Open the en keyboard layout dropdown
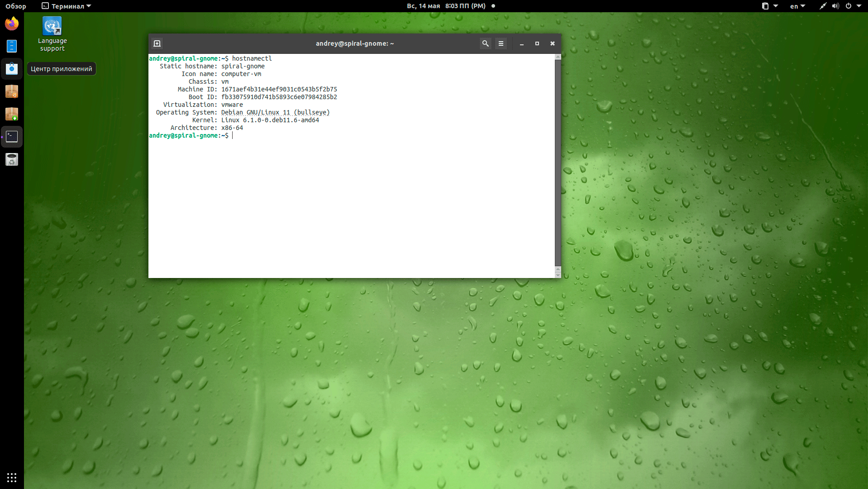Viewport: 868px width, 489px height. 797,6
